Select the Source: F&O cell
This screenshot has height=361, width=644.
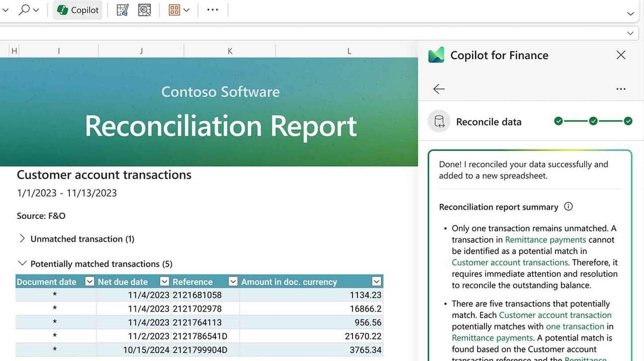click(41, 216)
